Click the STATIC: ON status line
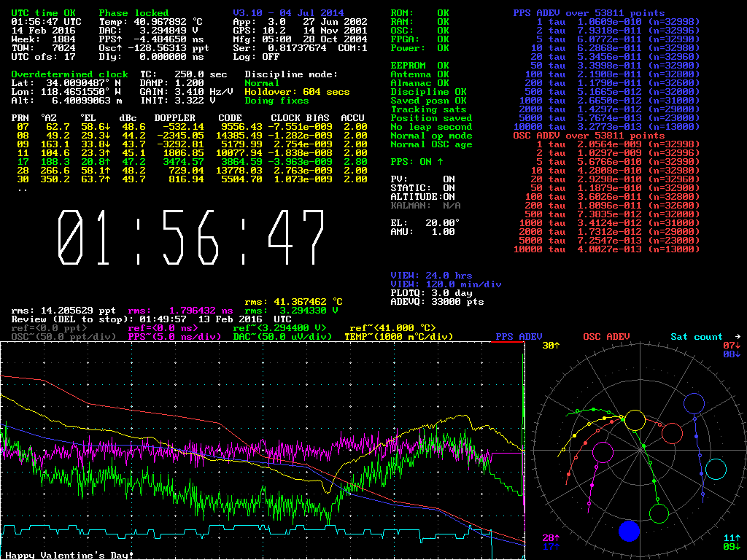 pos(423,188)
